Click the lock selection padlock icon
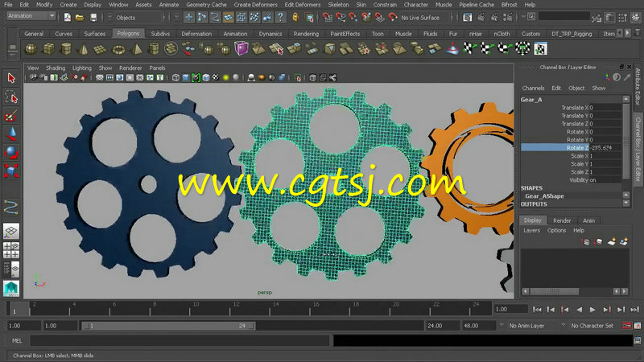 (x=295, y=17)
